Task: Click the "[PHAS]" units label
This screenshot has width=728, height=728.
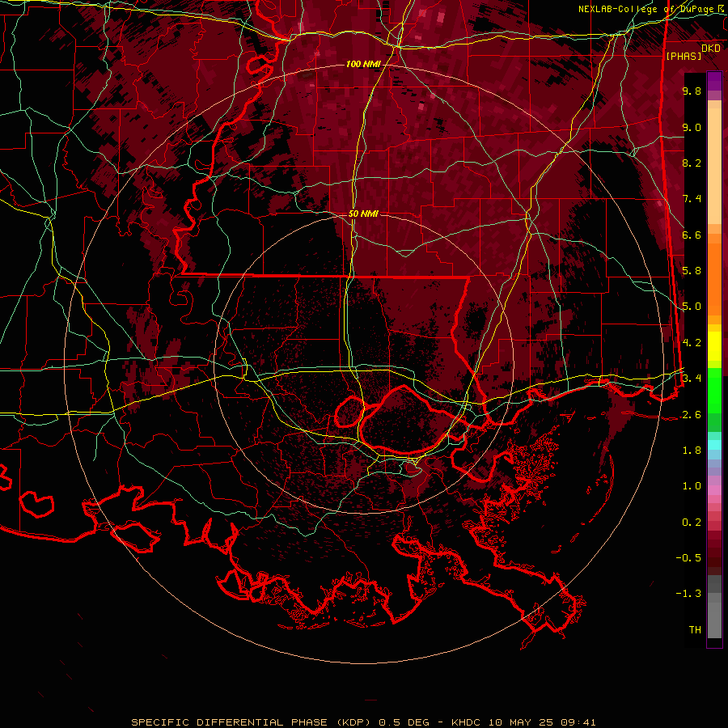Action: pyautogui.click(x=684, y=56)
